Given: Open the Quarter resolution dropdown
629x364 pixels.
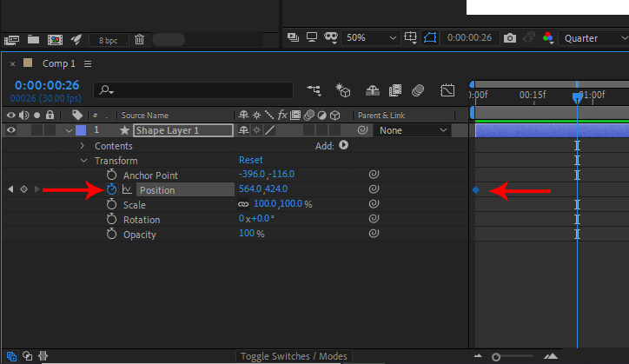Looking at the screenshot, I should pyautogui.click(x=594, y=38).
